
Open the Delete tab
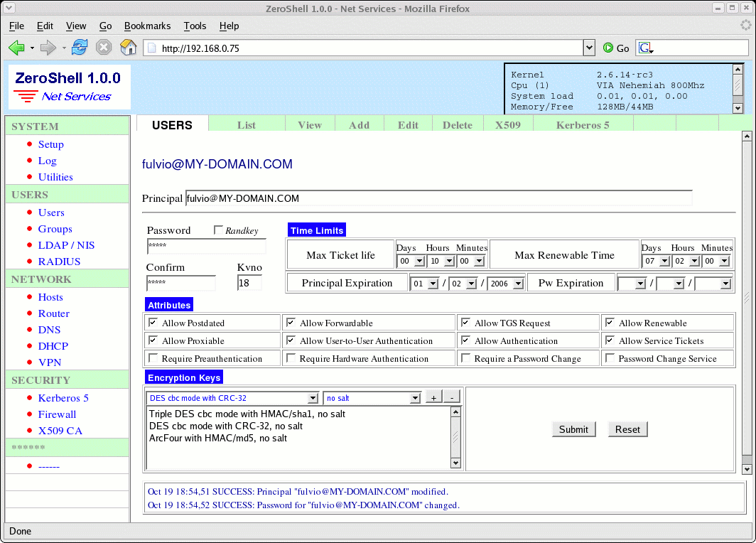(x=457, y=125)
